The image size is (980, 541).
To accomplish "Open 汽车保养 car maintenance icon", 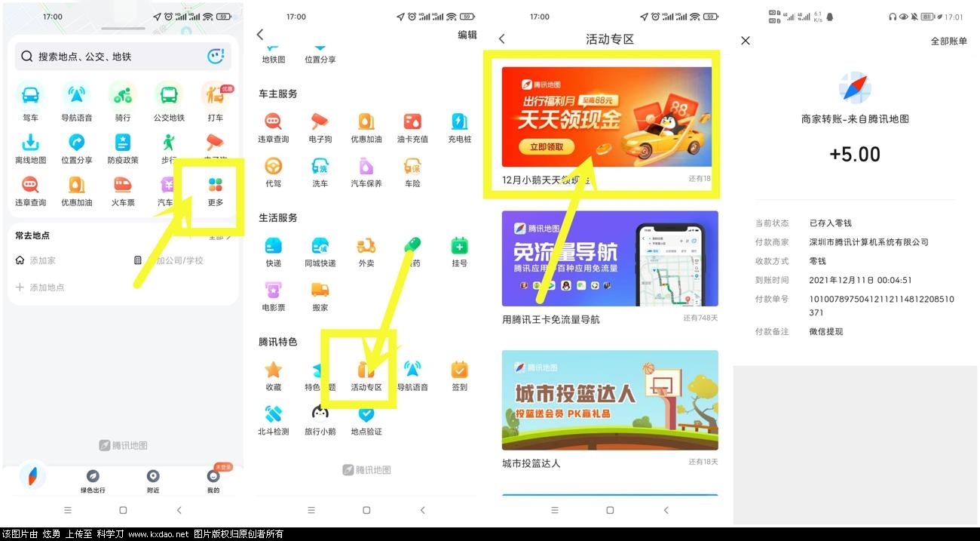I will pyautogui.click(x=366, y=166).
